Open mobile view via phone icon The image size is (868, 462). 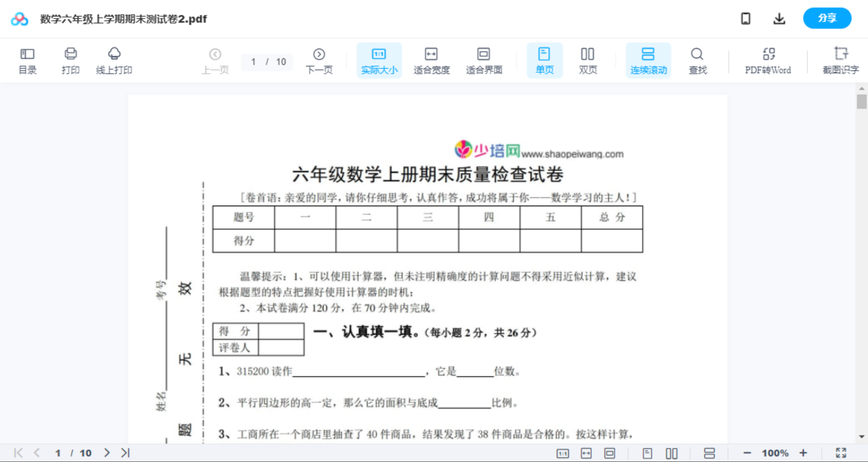[x=746, y=18]
